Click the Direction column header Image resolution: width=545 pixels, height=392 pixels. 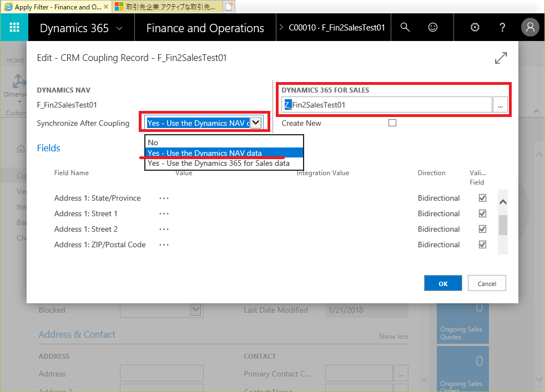[x=431, y=173]
